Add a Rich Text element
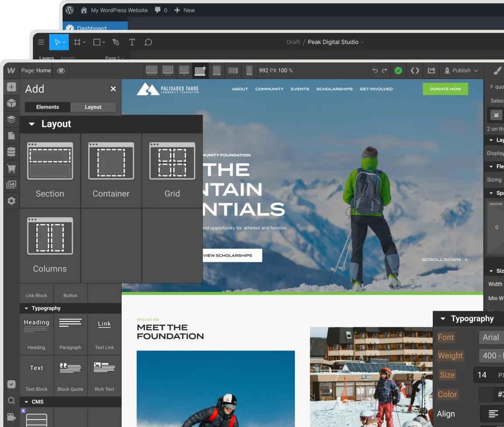 point(105,375)
